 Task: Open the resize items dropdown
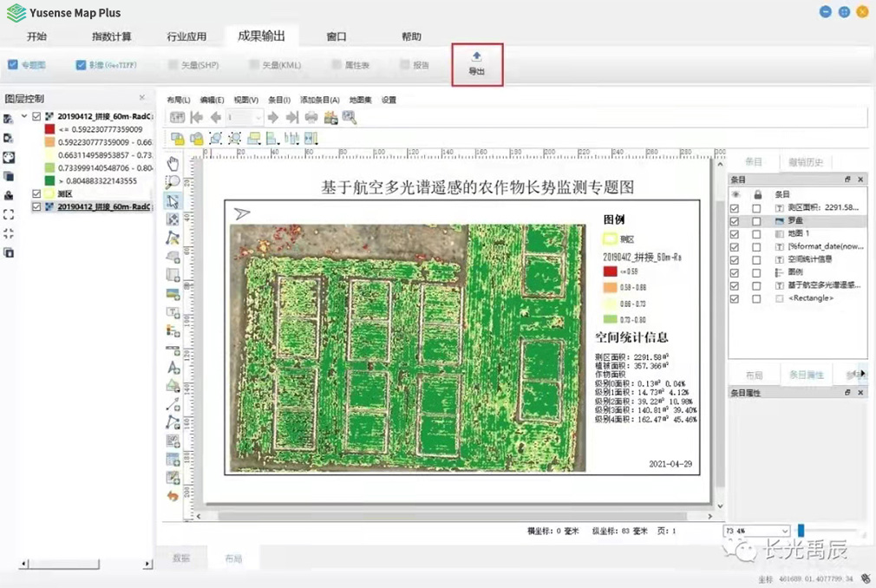point(311,138)
